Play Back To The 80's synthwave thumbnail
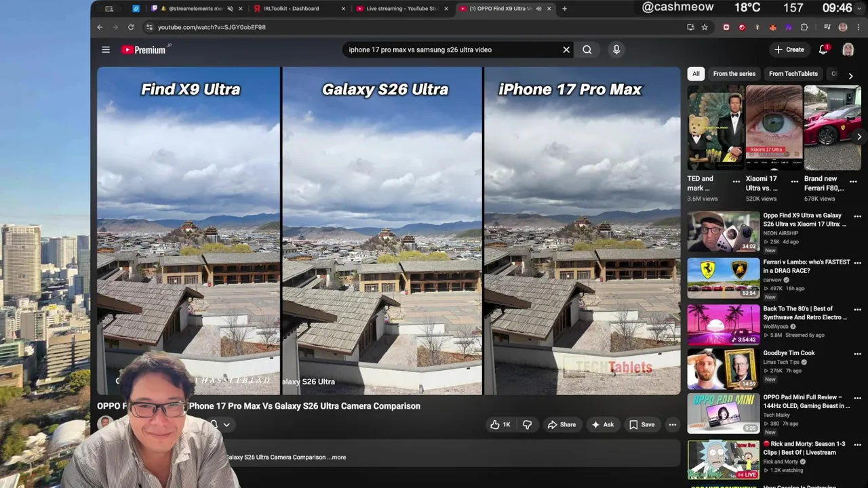The width and height of the screenshot is (868, 488). click(x=724, y=324)
